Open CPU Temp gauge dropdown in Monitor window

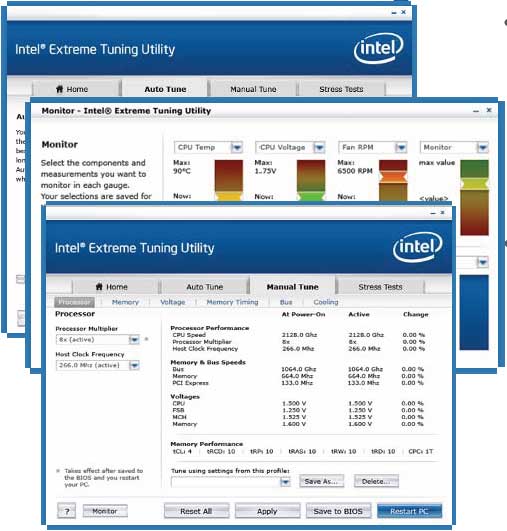click(237, 147)
